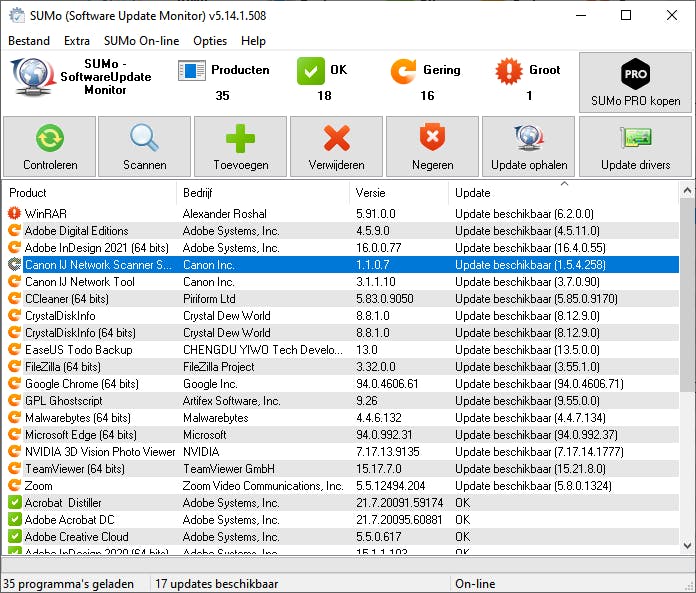Click the green check icon beside Adobe Acrobat DC
Screen dimensions: 696x593
tap(15, 519)
